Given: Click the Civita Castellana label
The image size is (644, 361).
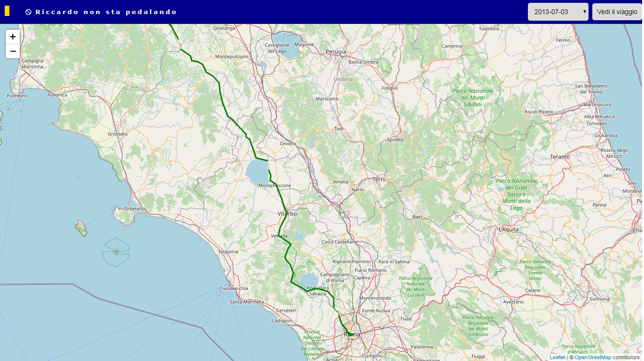Looking at the screenshot, I should click(339, 242).
